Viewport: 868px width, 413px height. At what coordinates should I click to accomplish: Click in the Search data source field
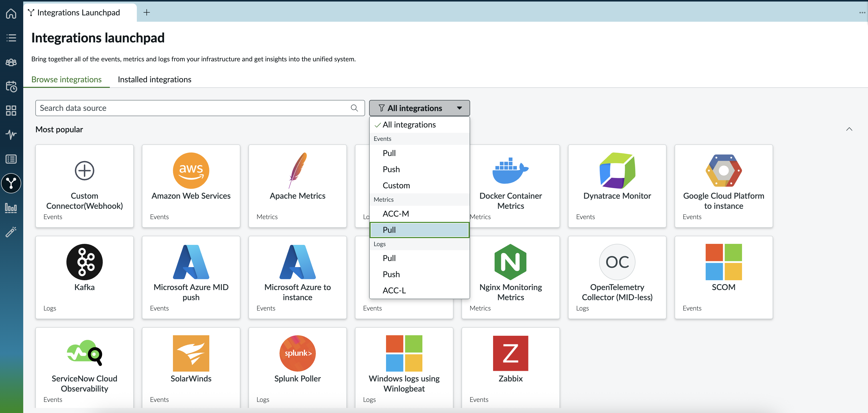click(x=200, y=108)
